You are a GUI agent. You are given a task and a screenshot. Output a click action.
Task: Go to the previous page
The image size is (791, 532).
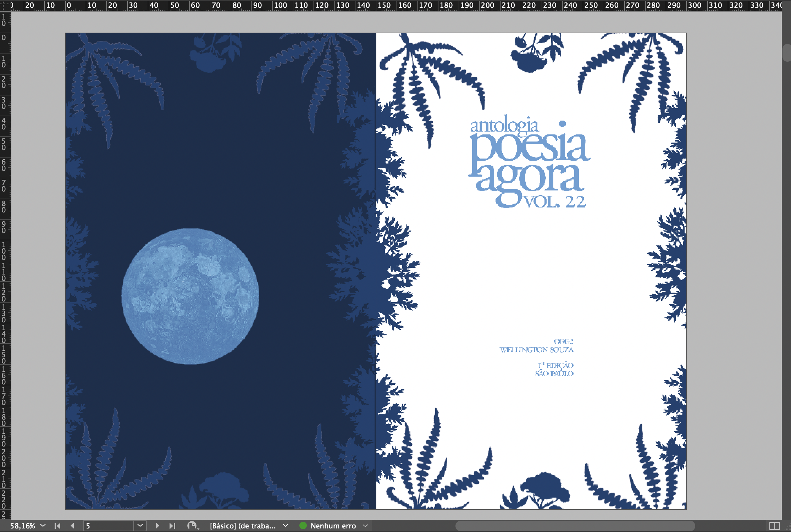(72, 526)
